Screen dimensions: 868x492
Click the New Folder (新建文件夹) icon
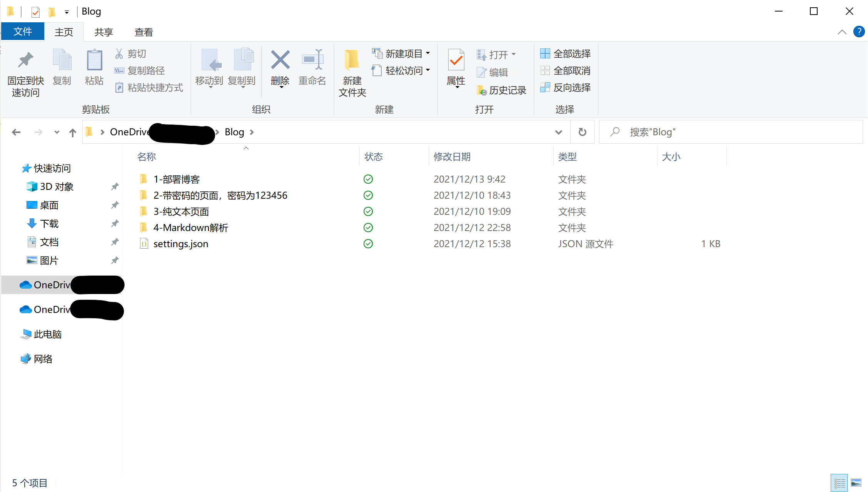click(x=352, y=61)
